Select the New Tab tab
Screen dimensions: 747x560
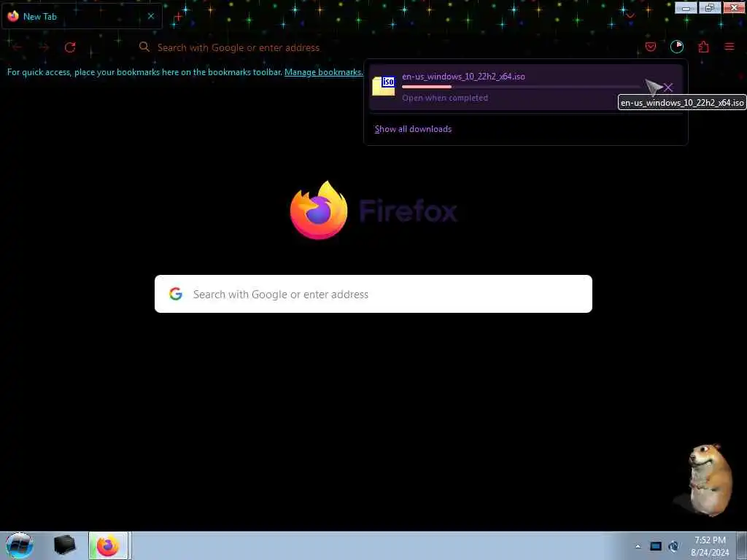tap(82, 16)
